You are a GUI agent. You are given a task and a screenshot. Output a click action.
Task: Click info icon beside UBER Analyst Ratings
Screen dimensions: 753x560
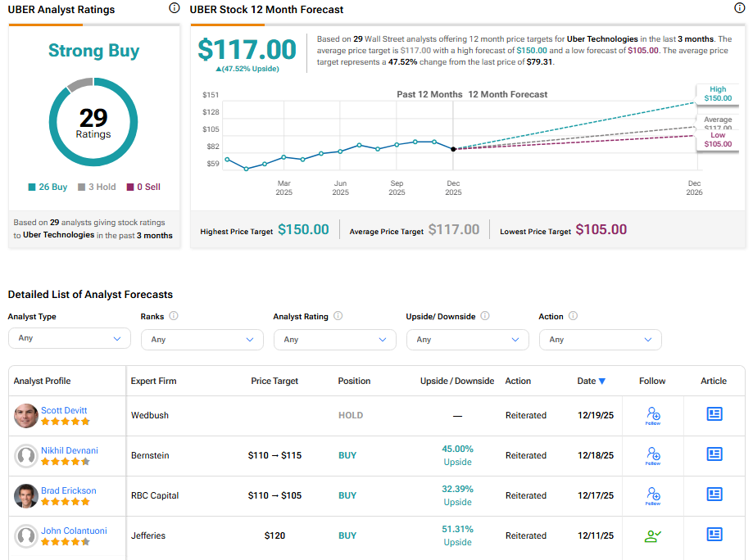click(x=174, y=8)
